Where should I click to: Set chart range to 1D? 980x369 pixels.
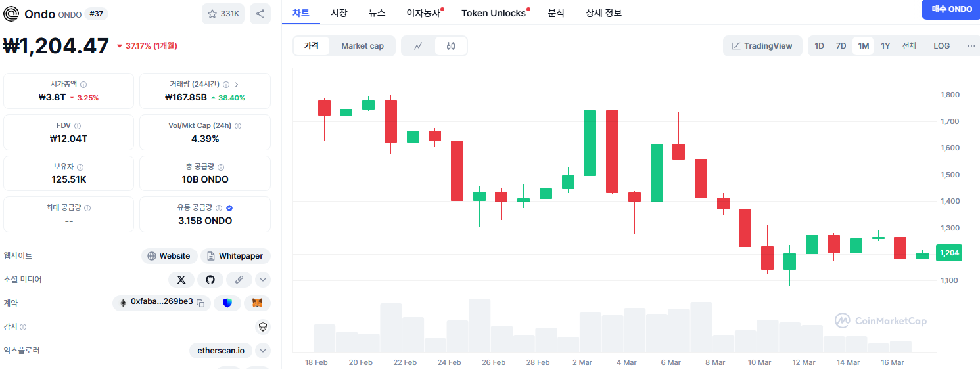819,46
